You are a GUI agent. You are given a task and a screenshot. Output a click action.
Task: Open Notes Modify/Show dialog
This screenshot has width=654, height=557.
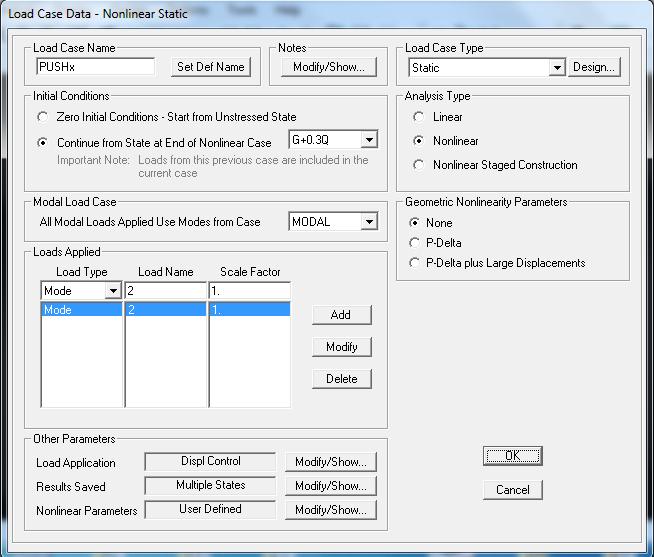[x=329, y=67]
